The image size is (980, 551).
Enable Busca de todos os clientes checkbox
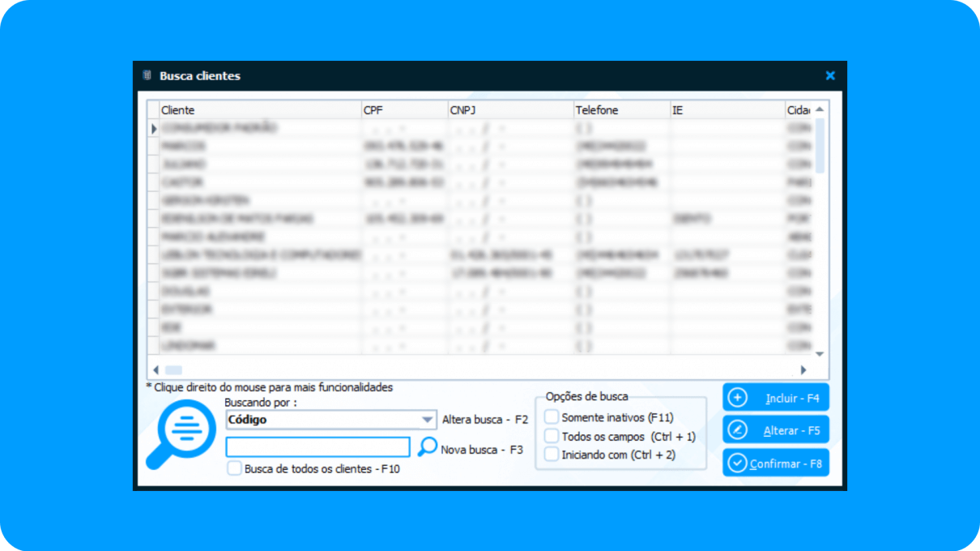click(x=234, y=468)
